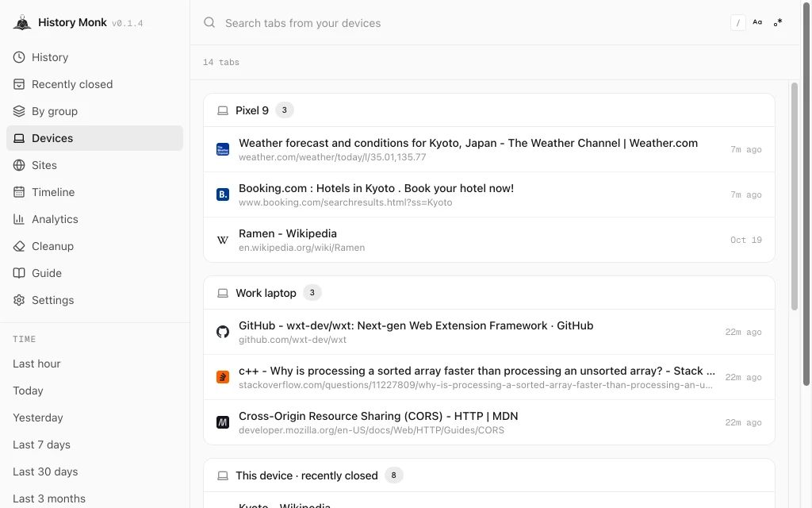
Task: Open the History view
Action: (95, 57)
